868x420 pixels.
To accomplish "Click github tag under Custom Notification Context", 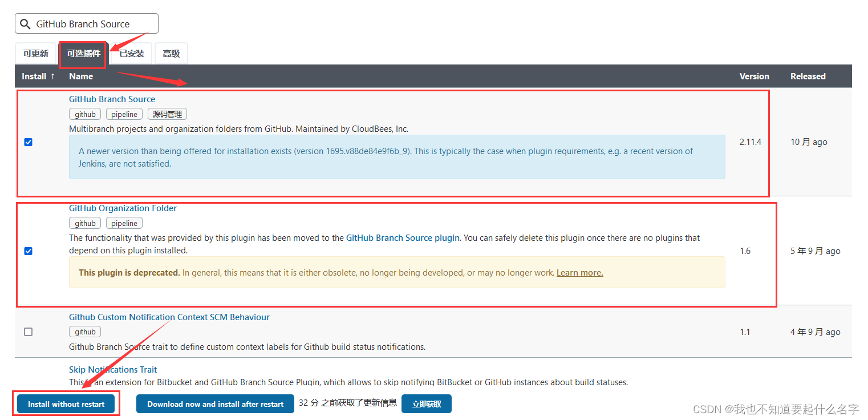I will (x=85, y=332).
